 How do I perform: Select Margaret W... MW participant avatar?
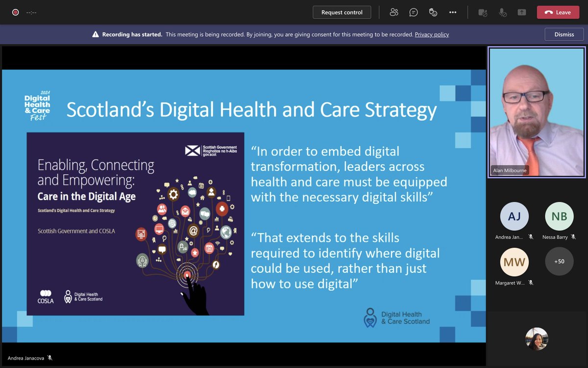pyautogui.click(x=514, y=262)
